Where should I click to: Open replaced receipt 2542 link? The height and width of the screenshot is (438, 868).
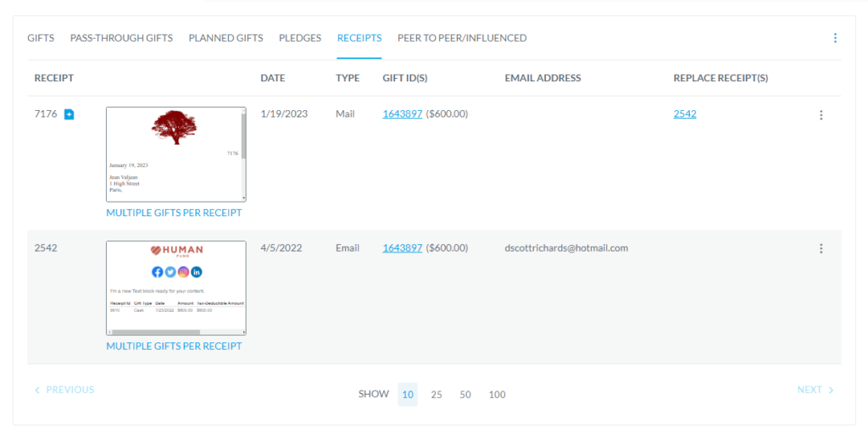tap(685, 114)
